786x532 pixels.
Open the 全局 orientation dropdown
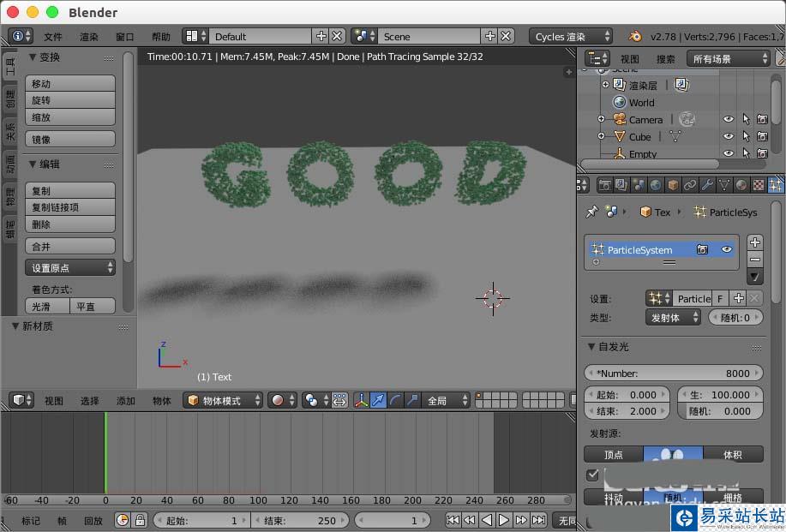coord(445,400)
